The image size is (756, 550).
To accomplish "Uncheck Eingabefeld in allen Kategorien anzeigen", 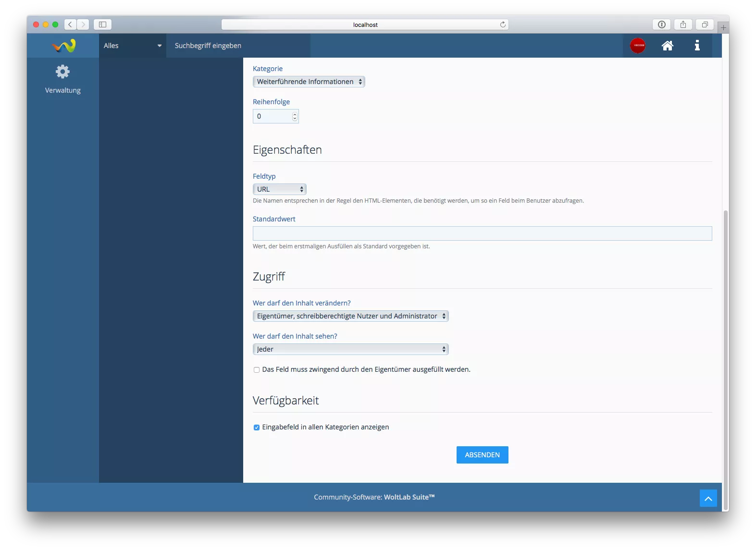I will tap(257, 428).
